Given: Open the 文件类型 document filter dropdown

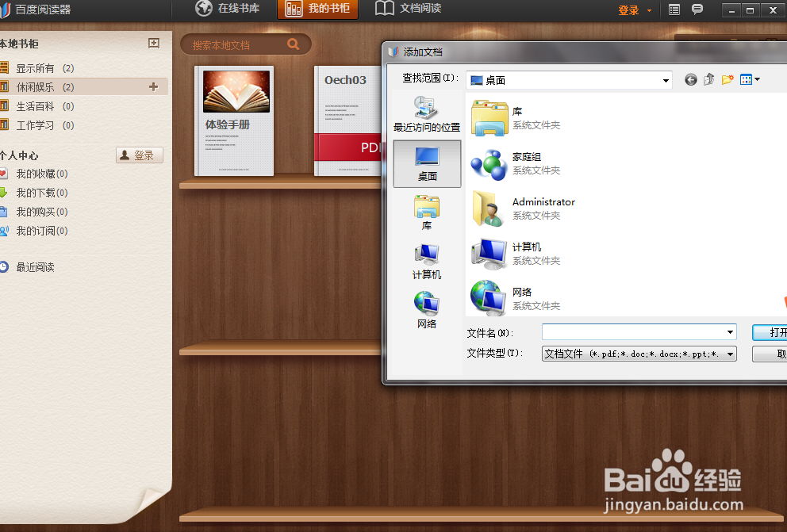Looking at the screenshot, I should (639, 354).
